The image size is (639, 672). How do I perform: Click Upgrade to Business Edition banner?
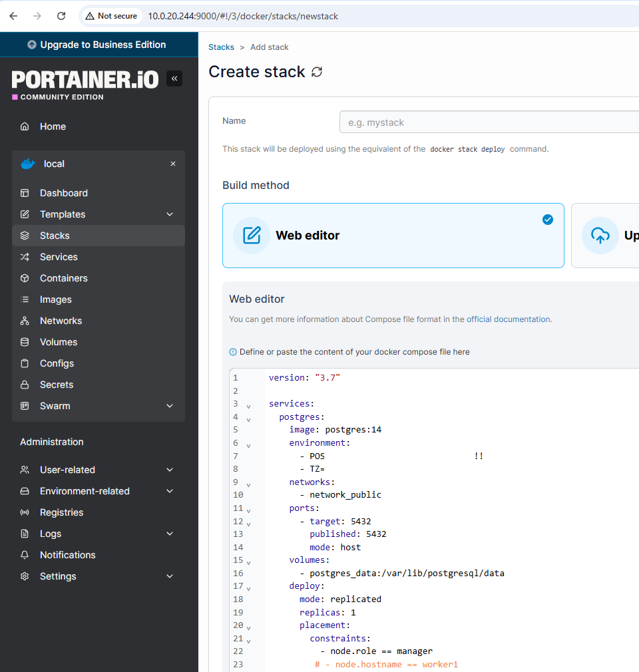(99, 45)
